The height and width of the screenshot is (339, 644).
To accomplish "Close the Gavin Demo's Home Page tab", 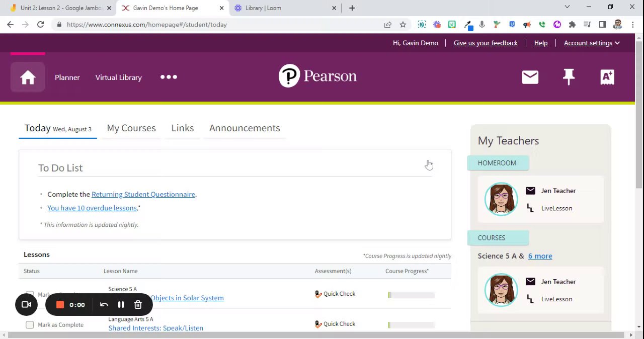I will click(221, 8).
